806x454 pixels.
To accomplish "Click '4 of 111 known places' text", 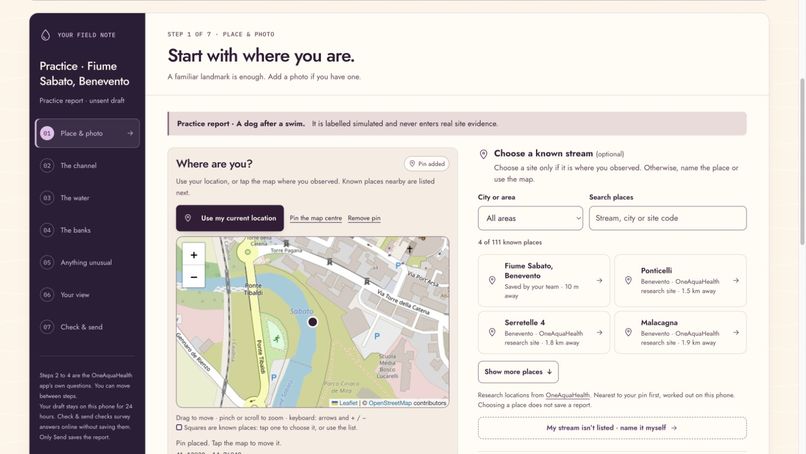I will [510, 242].
